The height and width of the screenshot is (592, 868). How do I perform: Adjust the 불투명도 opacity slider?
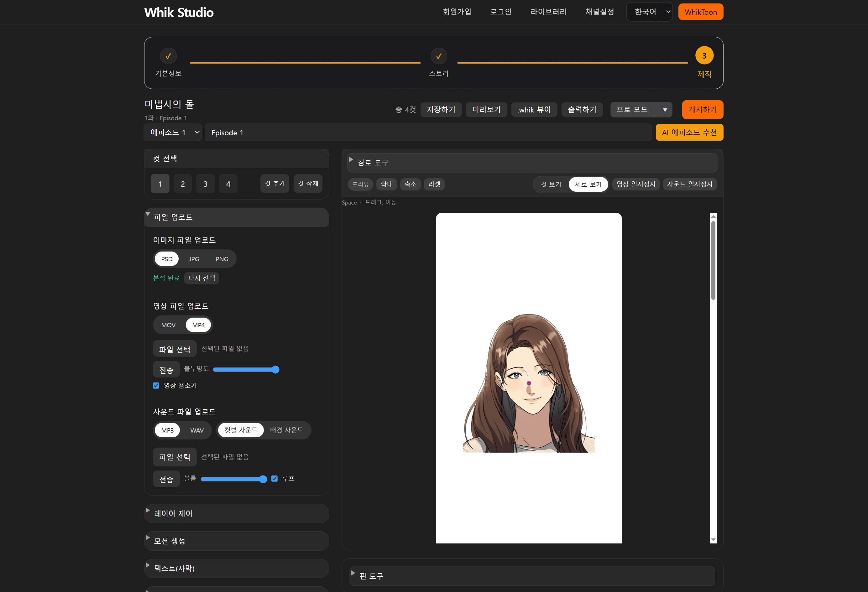246,370
